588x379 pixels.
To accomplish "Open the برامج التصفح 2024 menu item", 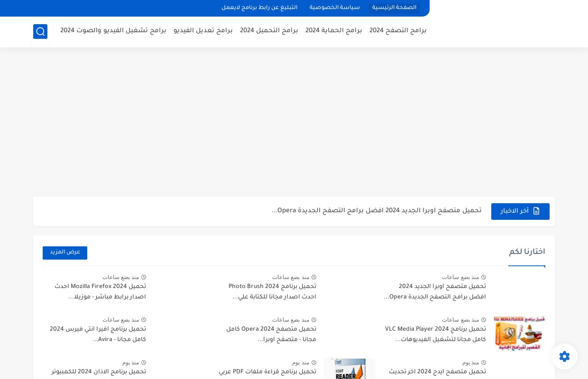I will [x=398, y=31].
